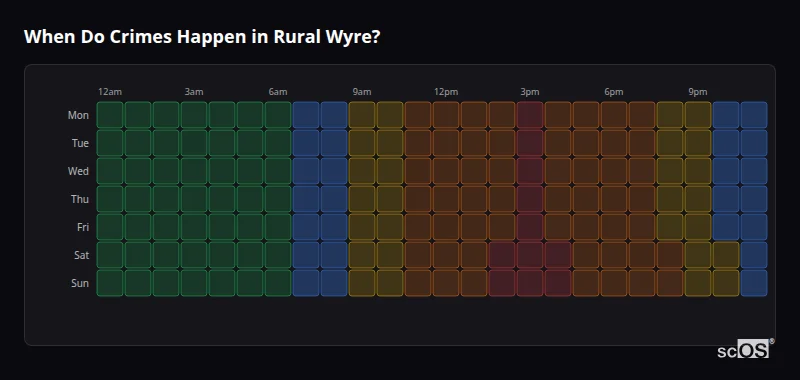Click the Saturday 4pm red cell
The height and width of the screenshot is (380, 800).
(x=558, y=255)
